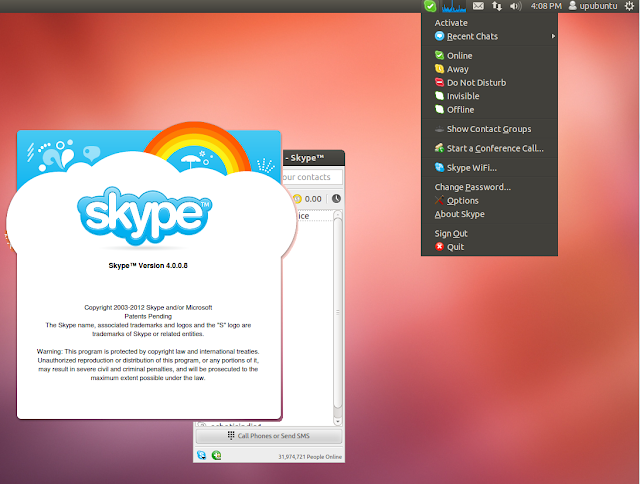Click the green Skype status indicator in the top panel
This screenshot has height=484, width=640.
[430, 6]
